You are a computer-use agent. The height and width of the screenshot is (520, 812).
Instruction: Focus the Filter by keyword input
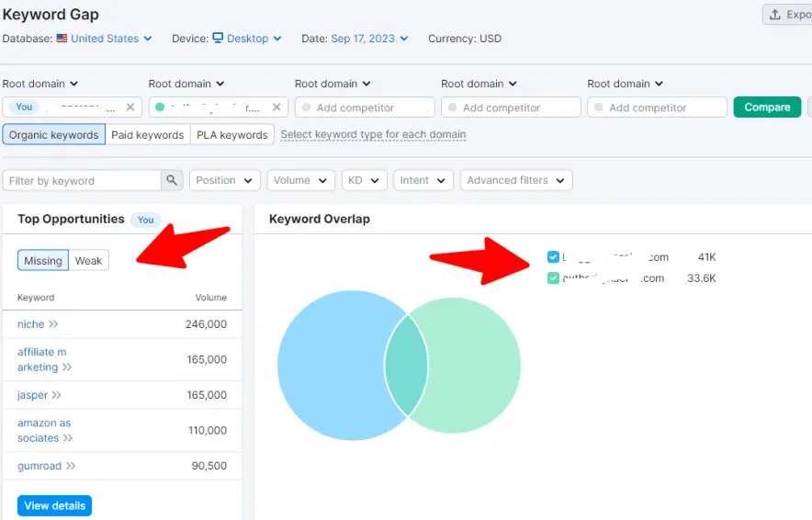tap(82, 180)
